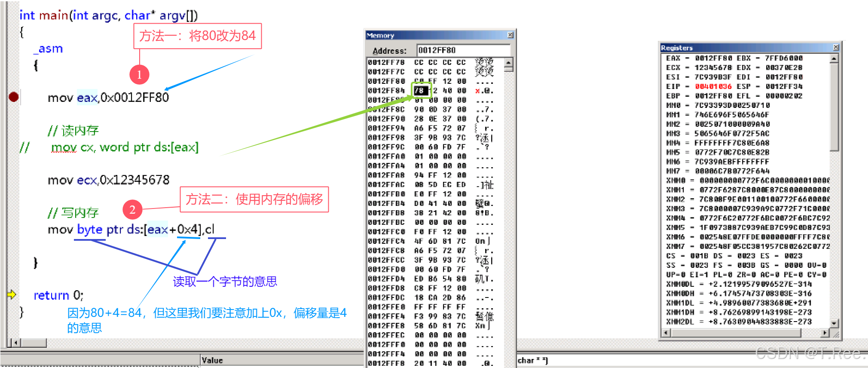
Task: Click memory row address 0012FFDC
Action: pyautogui.click(x=386, y=297)
